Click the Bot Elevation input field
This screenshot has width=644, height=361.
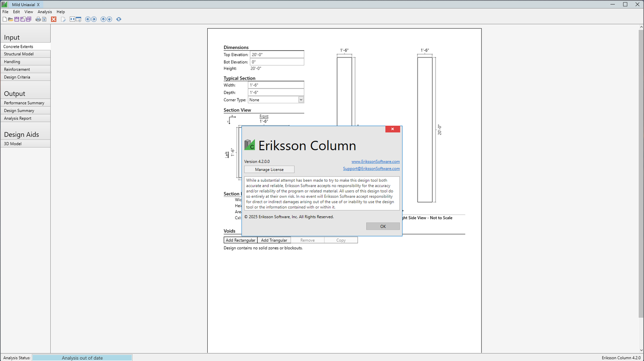277,62
